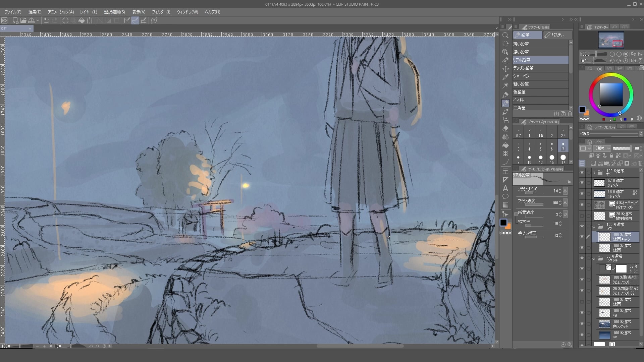Hide the 3:2ベタ layer eye icon
Screen dimensions: 644x362
[582, 183]
